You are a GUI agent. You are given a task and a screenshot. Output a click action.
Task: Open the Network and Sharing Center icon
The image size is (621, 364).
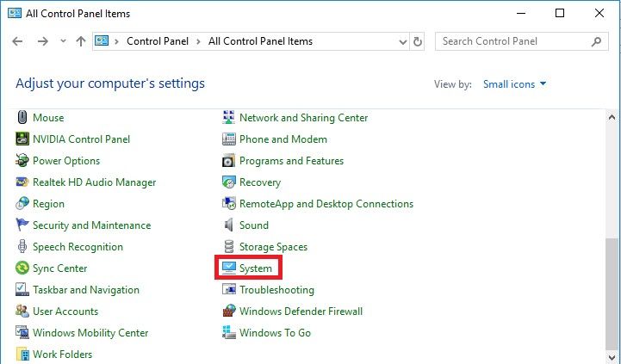pyautogui.click(x=229, y=118)
